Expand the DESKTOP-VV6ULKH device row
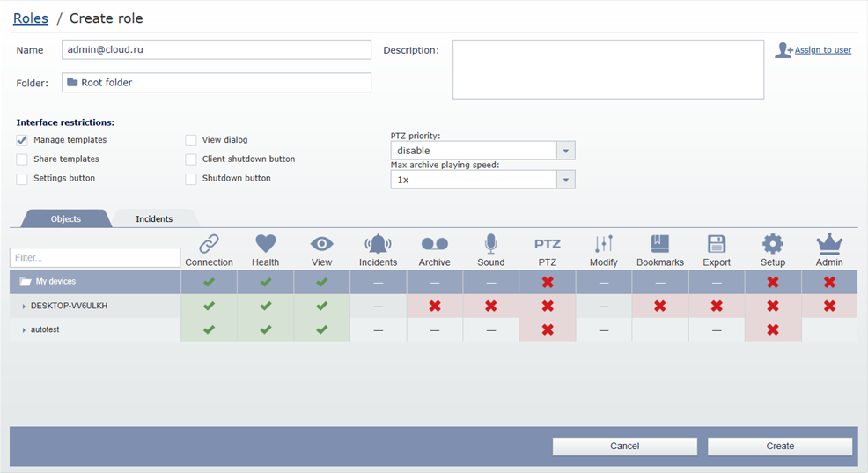The height and width of the screenshot is (473, 868). (x=24, y=307)
